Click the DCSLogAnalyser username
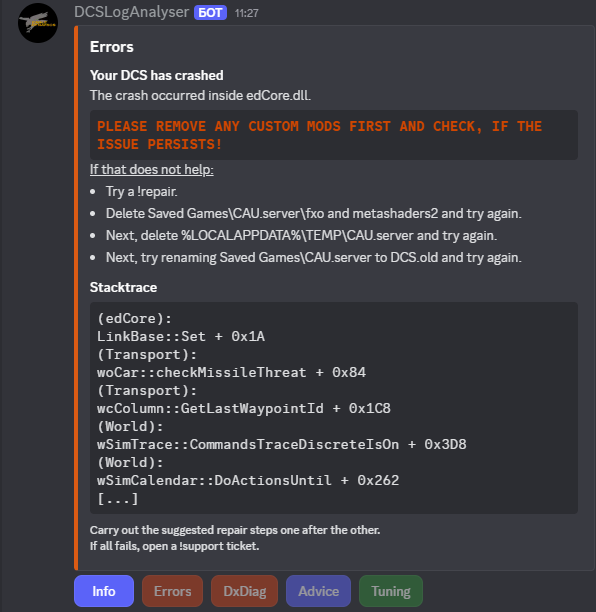596x612 pixels. [132, 12]
